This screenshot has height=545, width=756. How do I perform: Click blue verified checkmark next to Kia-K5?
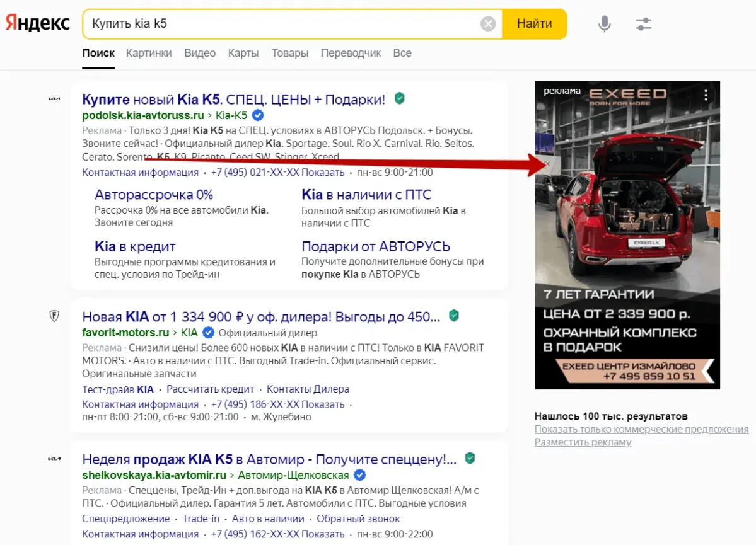(258, 115)
